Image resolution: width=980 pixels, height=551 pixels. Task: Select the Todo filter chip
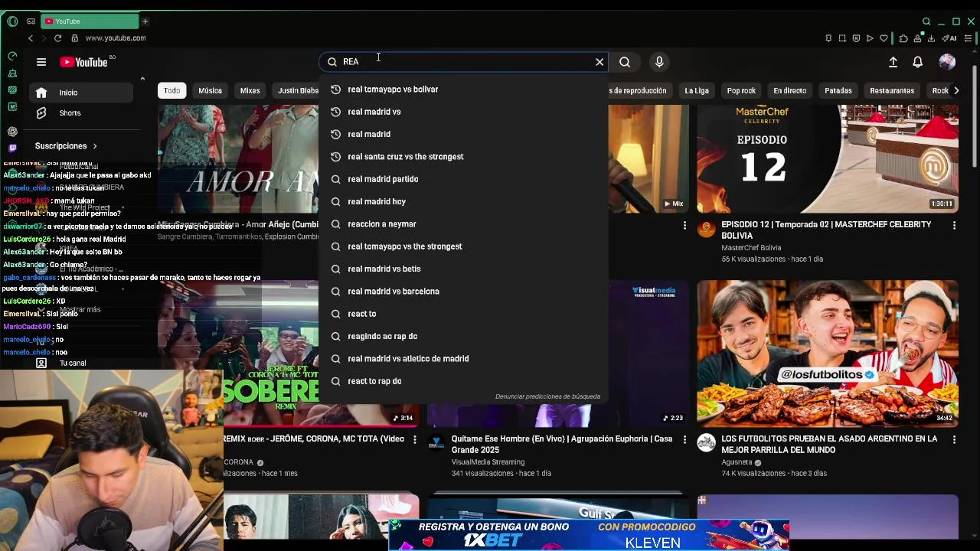(171, 90)
